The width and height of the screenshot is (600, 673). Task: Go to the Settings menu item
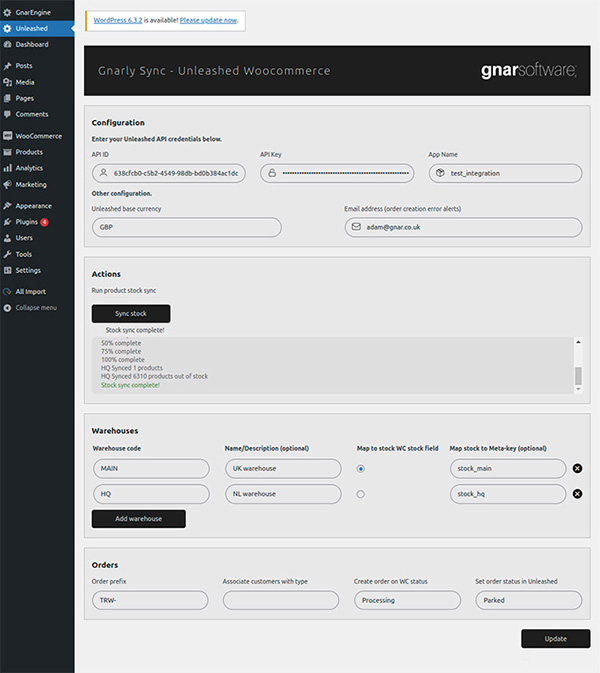[x=28, y=270]
